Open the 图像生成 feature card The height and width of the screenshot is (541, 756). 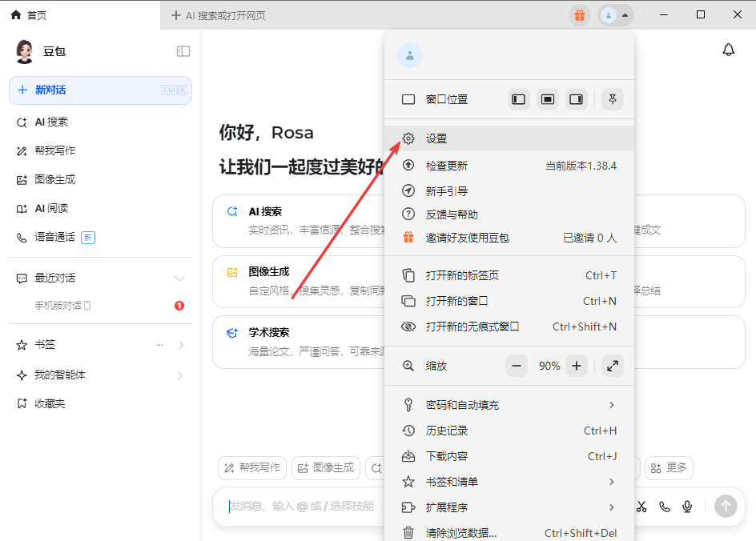click(x=299, y=282)
